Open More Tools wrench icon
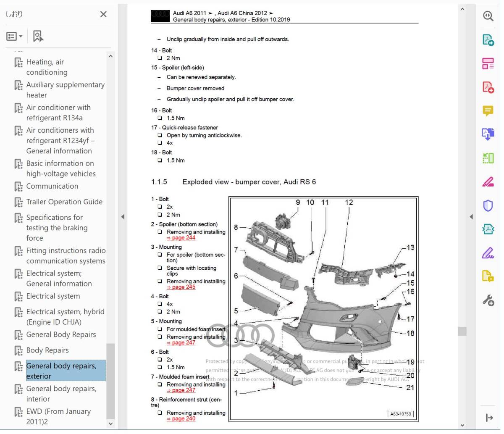Viewport: 504px width, 434px height. [x=488, y=300]
